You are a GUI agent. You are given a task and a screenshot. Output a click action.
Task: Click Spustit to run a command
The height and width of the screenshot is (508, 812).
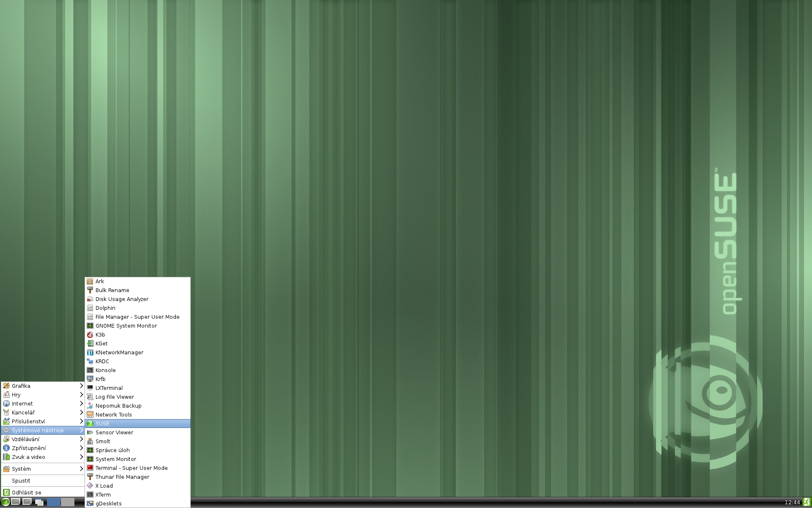(43, 480)
